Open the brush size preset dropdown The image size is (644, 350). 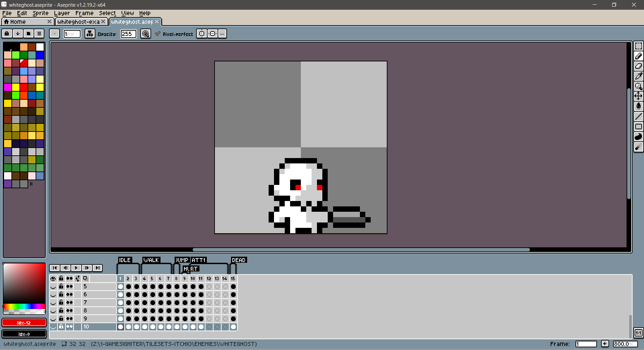pos(54,34)
